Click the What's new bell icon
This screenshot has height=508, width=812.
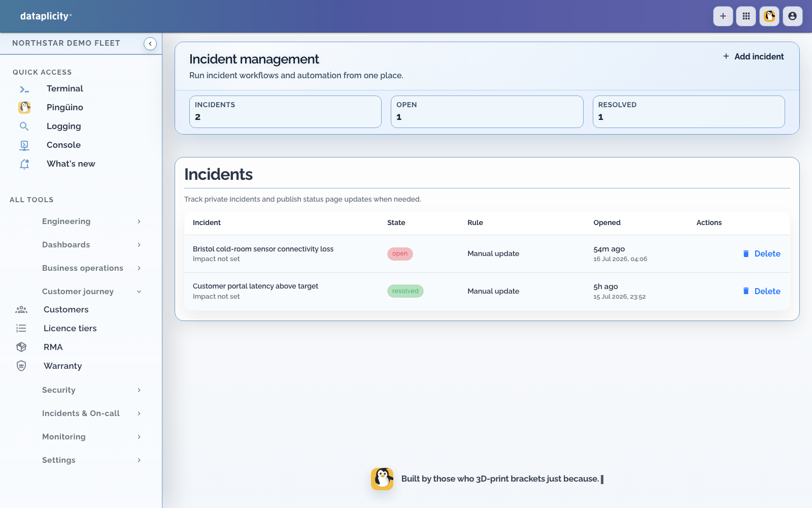(24, 164)
